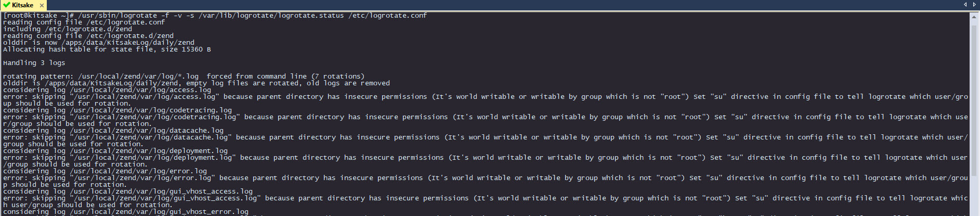This screenshot has height=216, width=980.
Task: Click the vertical scrollbar thumb
Action: (974, 99)
